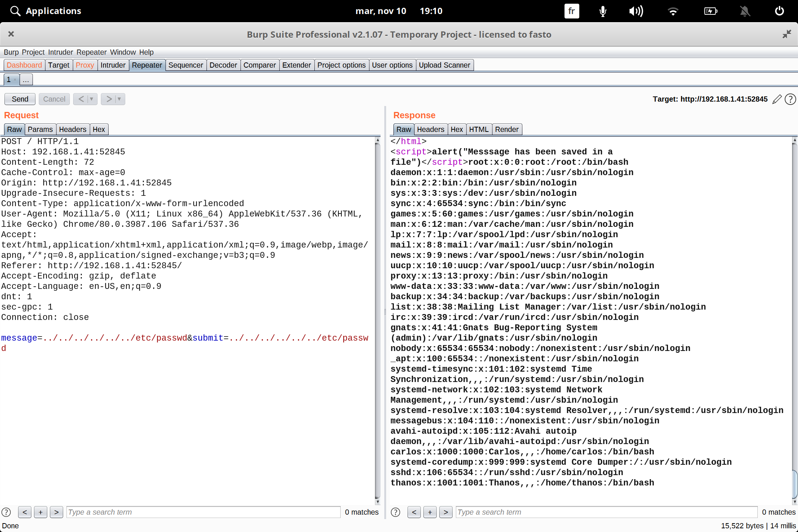Open the Render tab in Response
This screenshot has height=532, width=798.
click(x=507, y=129)
